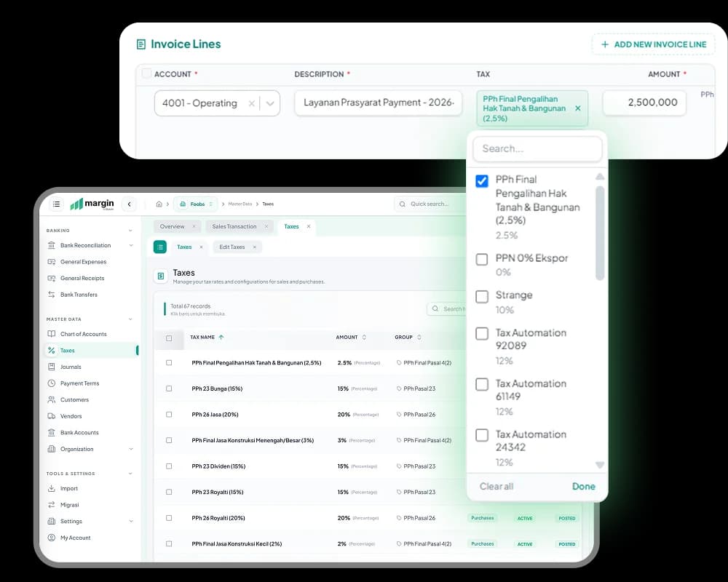Open Bank Accounts in sidebar

pyautogui.click(x=79, y=432)
